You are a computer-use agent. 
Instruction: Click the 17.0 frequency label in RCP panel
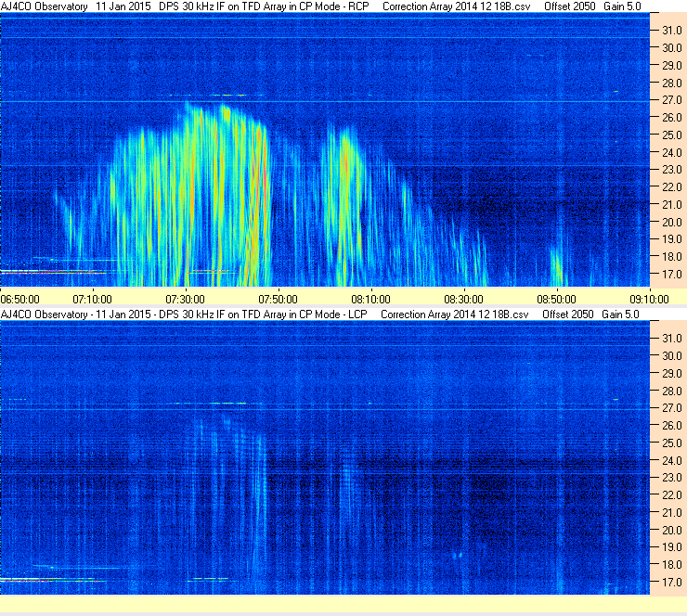671,275
